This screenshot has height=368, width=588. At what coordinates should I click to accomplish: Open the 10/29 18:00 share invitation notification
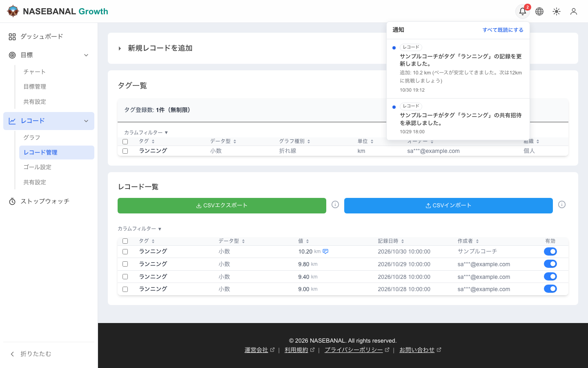click(458, 119)
